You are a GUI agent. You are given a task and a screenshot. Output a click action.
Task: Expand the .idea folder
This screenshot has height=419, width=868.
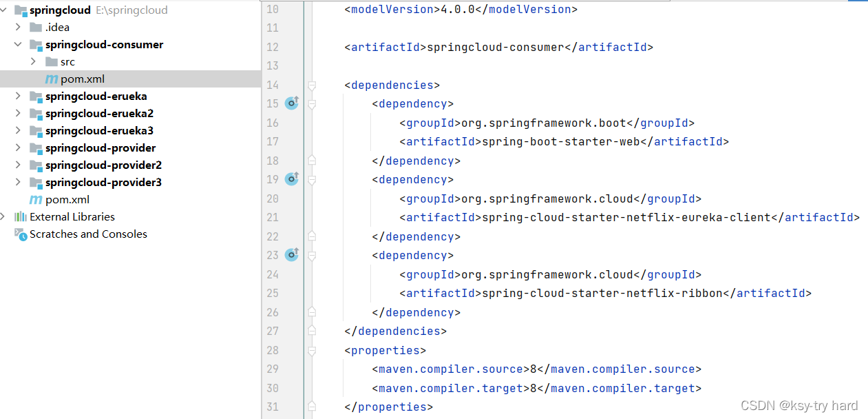pos(19,28)
